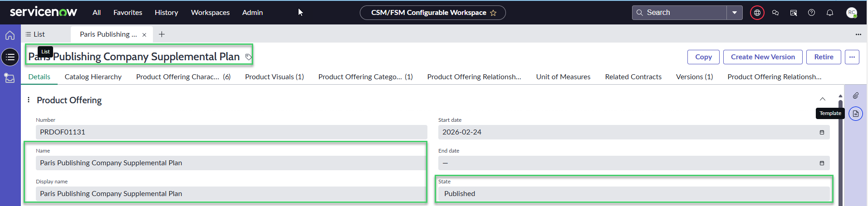Open the help question mark icon
868x206 pixels.
click(x=811, y=13)
